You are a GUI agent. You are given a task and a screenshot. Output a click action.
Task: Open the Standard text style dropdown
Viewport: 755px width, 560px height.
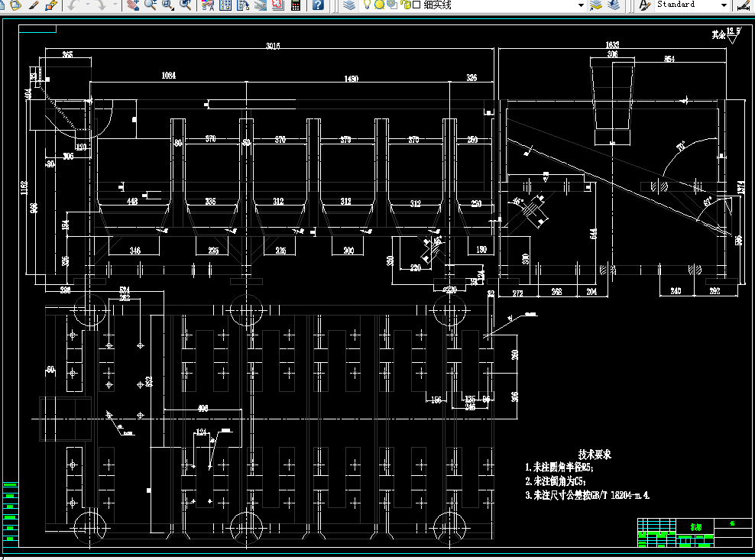pyautogui.click(x=724, y=5)
